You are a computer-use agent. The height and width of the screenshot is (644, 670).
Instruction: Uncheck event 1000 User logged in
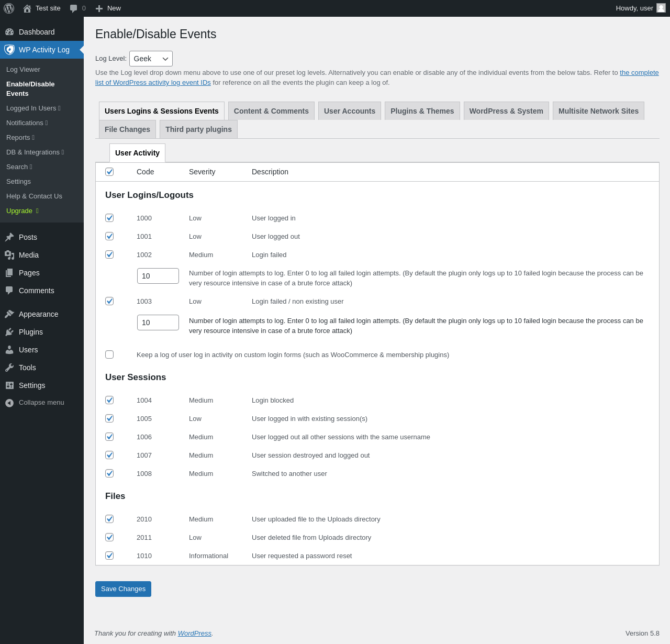pyautogui.click(x=109, y=218)
